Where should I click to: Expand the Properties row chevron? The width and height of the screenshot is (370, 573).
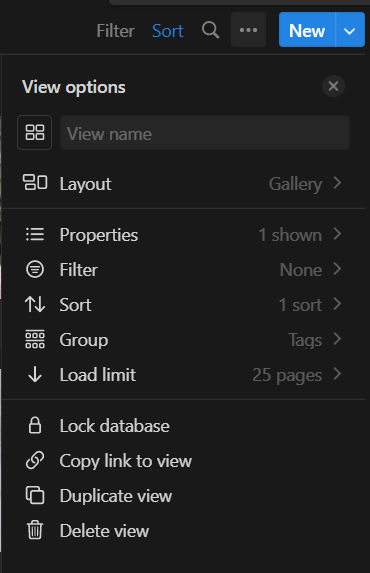(337, 234)
